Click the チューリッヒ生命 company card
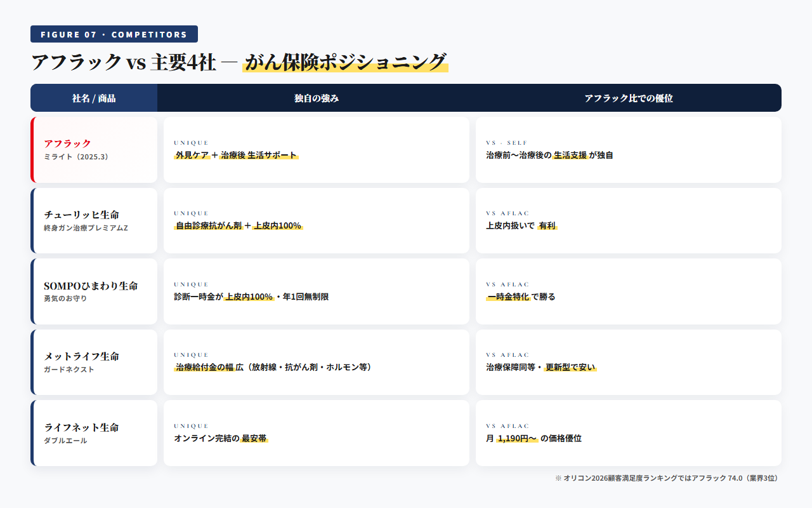812x508 pixels. pyautogui.click(x=93, y=220)
